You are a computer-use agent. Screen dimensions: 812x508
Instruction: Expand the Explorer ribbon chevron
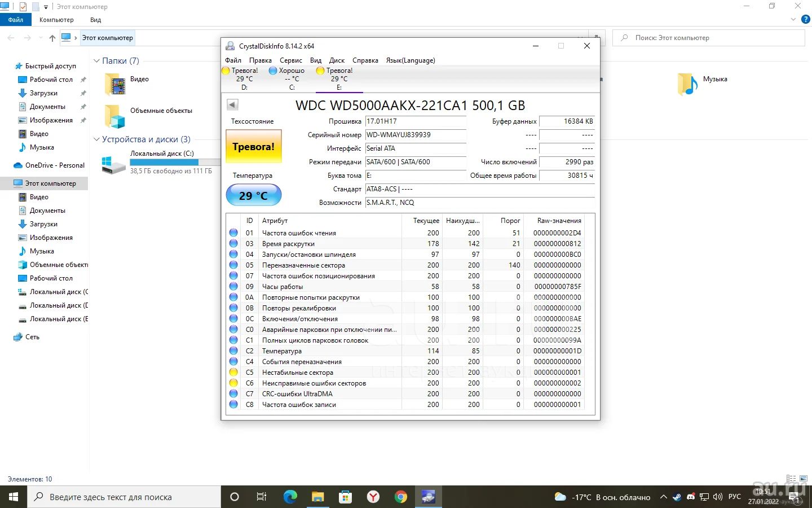coord(793,20)
